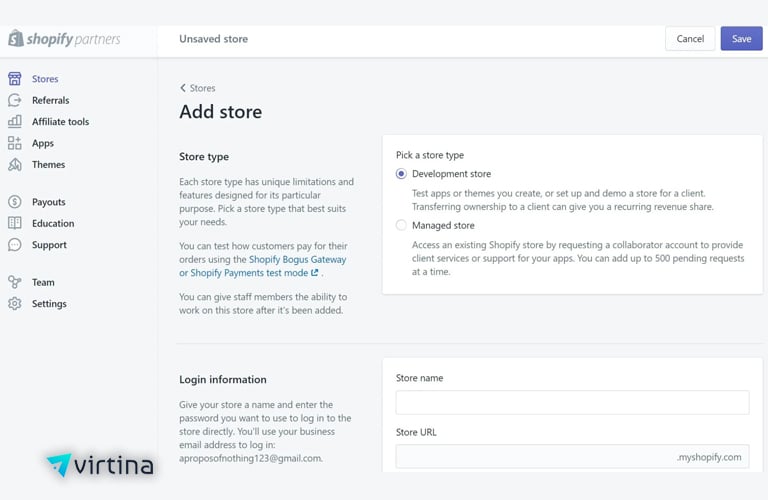This screenshot has height=500, width=768.
Task: Select the Managed store radio button
Action: tap(401, 225)
